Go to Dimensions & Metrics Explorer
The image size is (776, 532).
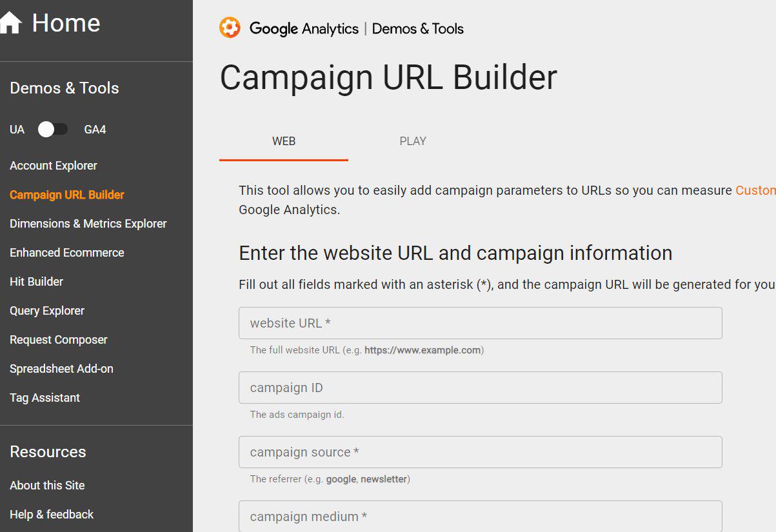pos(88,224)
